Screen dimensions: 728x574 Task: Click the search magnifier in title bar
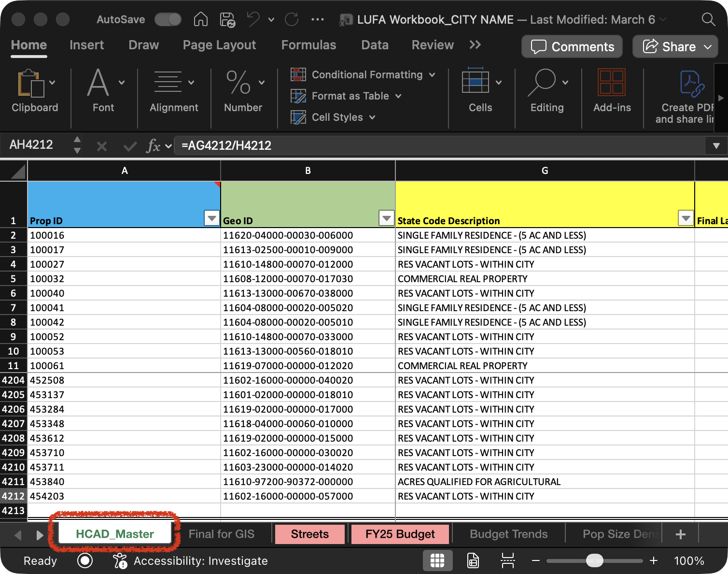click(x=708, y=19)
